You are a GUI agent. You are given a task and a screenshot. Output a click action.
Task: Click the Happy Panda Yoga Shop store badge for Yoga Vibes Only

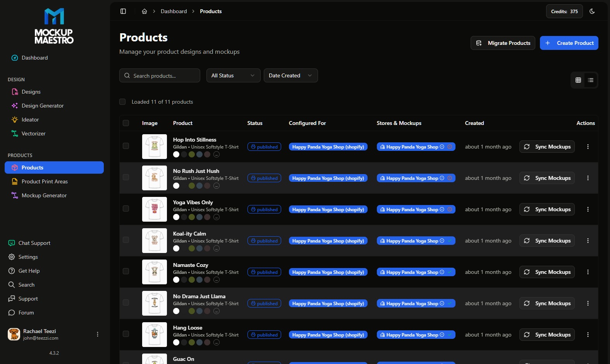(x=416, y=209)
